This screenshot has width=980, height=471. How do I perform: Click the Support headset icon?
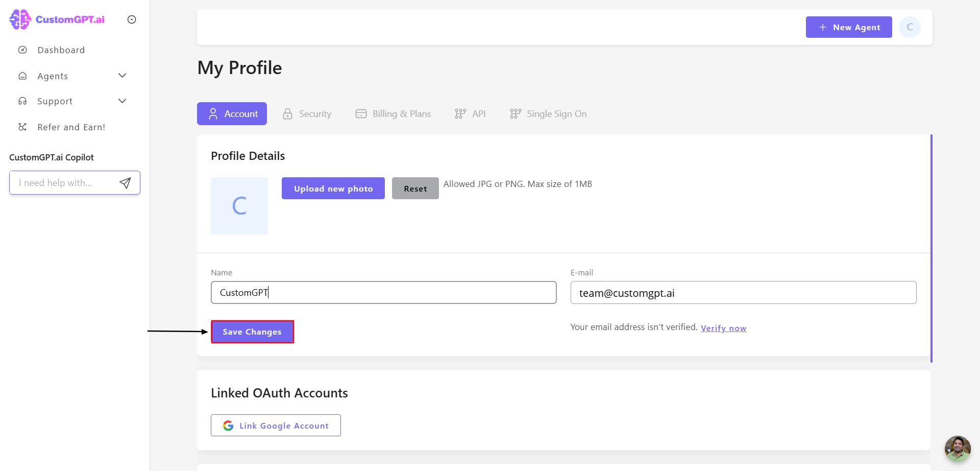pos(22,101)
